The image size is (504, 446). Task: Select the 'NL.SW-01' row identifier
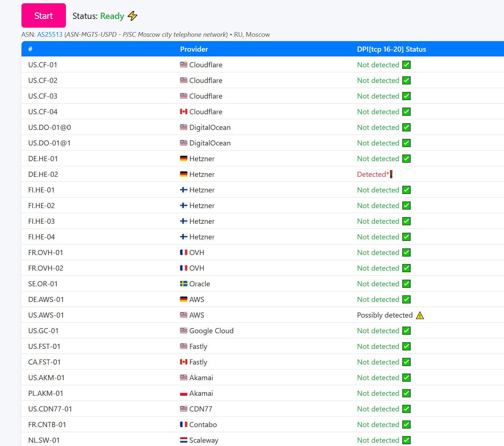coord(44,440)
